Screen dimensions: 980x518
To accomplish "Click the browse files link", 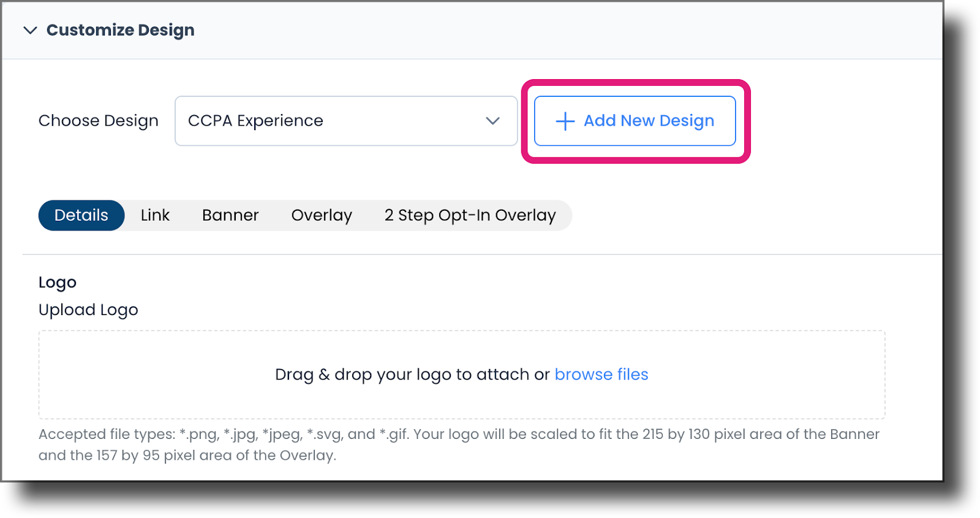I will click(x=601, y=374).
